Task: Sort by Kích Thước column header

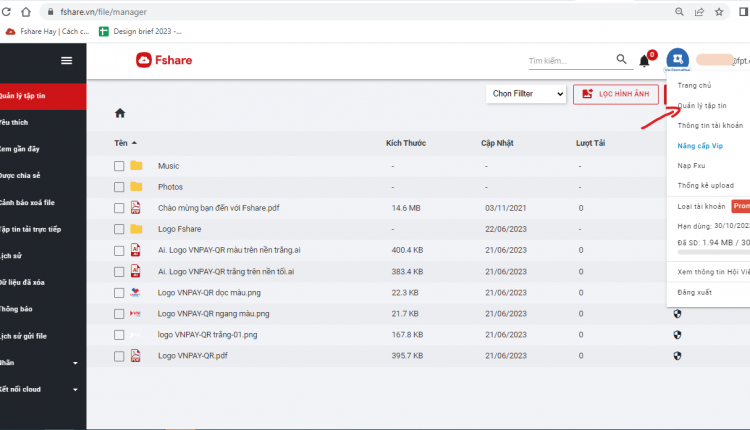Action: (x=406, y=143)
